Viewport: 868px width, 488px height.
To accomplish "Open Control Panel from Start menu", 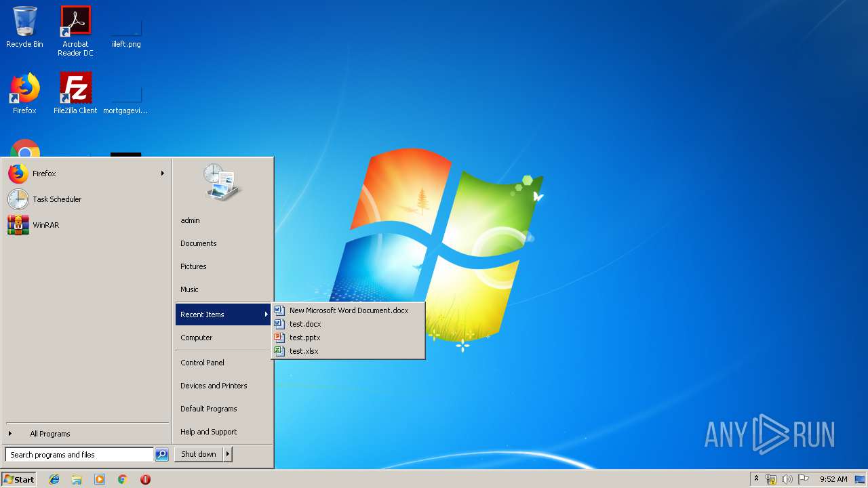I will 223,363.
